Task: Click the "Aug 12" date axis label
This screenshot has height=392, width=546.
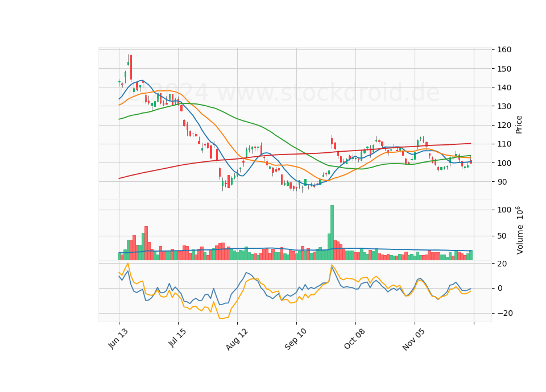Action: coord(237,339)
